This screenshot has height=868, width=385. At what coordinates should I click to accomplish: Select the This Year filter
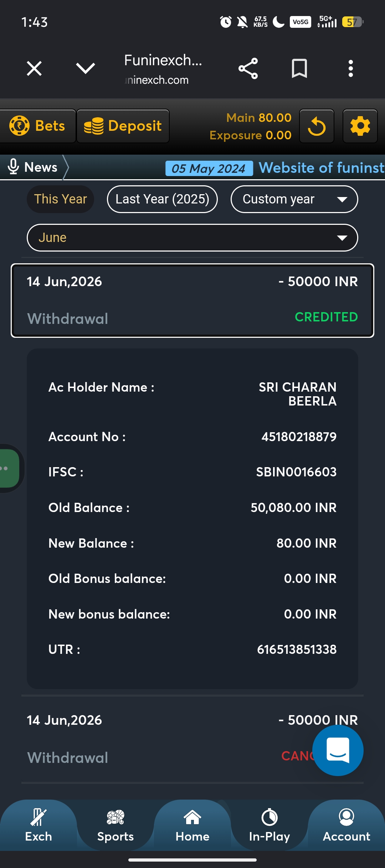(x=60, y=199)
